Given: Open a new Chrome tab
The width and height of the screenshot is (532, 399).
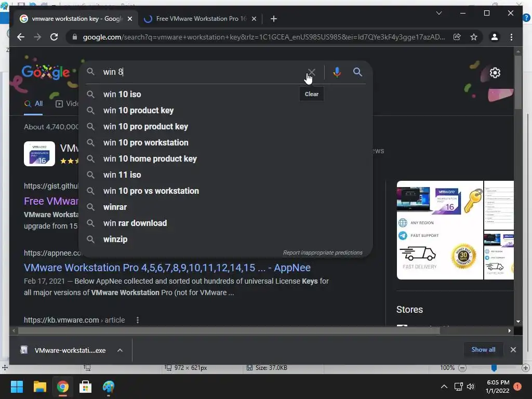Looking at the screenshot, I should pos(274,19).
